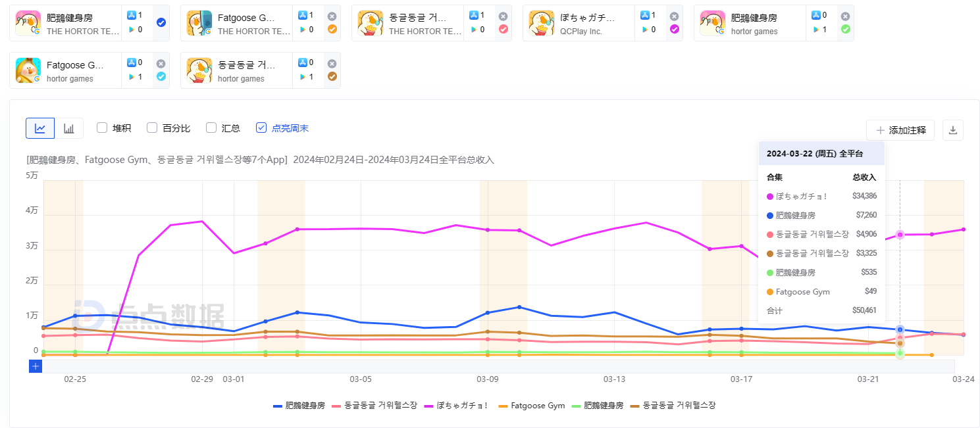
Task: Remove 肥鵝健身房 by hortor games card
Action: 845,16
